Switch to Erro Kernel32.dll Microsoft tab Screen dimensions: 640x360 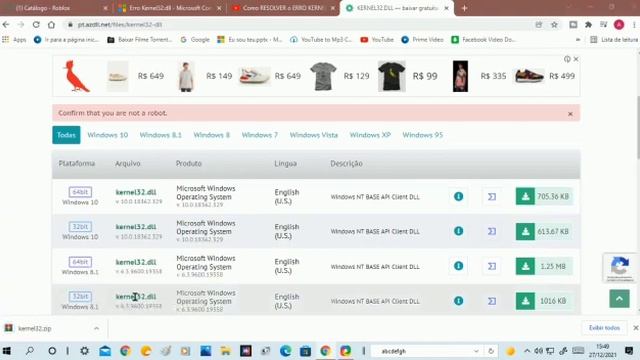click(169, 8)
